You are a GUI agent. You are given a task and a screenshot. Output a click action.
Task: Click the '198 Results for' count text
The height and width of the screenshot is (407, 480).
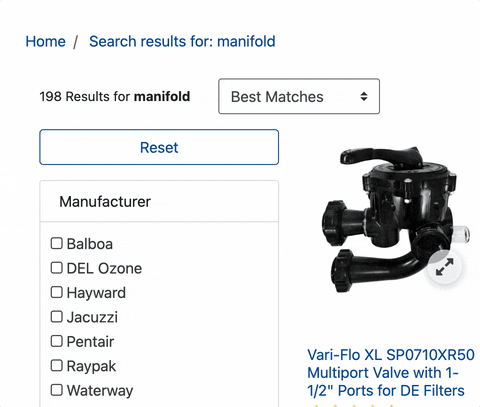click(85, 97)
